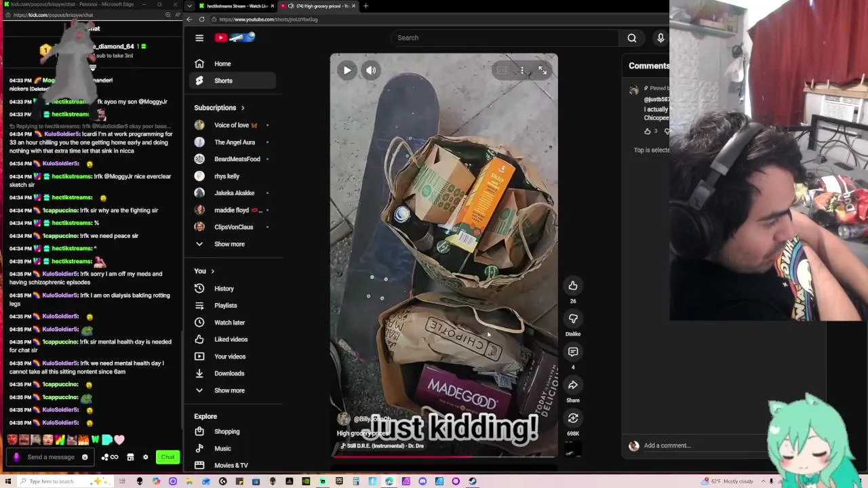Click the YouTube search magnifier button
This screenshot has width=868, height=488.
pyautogui.click(x=632, y=38)
